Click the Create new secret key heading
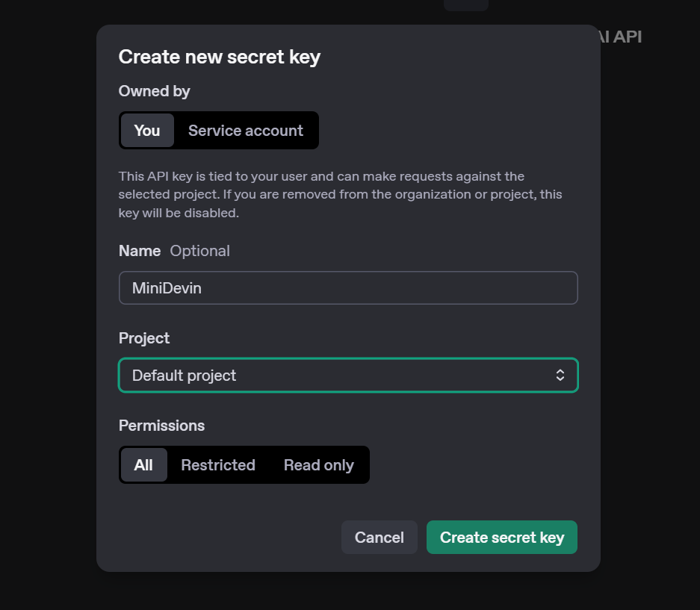The width and height of the screenshot is (700, 610). click(x=220, y=57)
